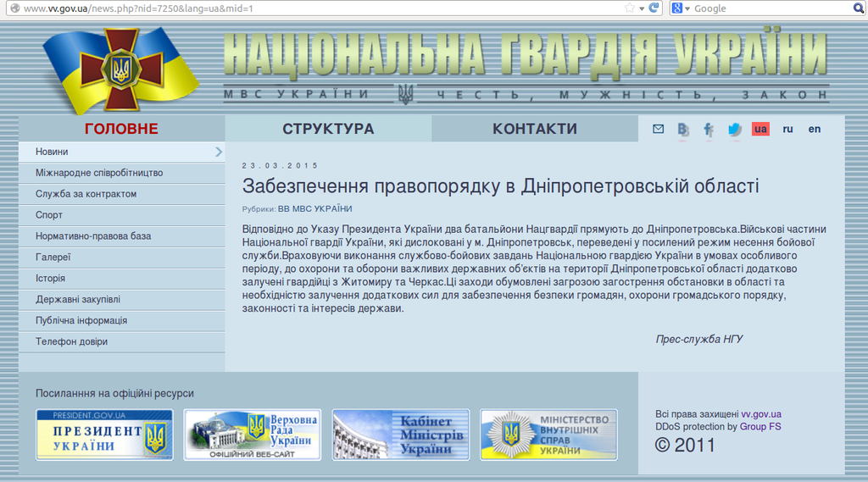Click the article headline Забезпечення правопорядку
The height and width of the screenshot is (482, 868).
pyautogui.click(x=500, y=186)
